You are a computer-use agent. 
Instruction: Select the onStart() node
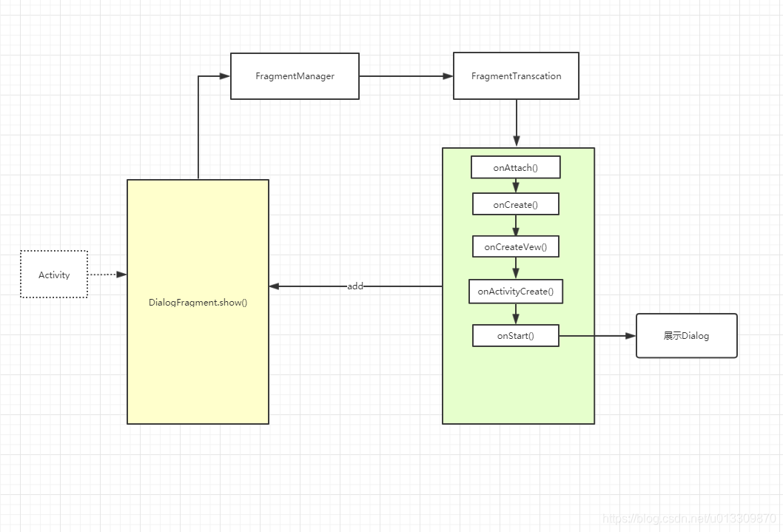(515, 335)
